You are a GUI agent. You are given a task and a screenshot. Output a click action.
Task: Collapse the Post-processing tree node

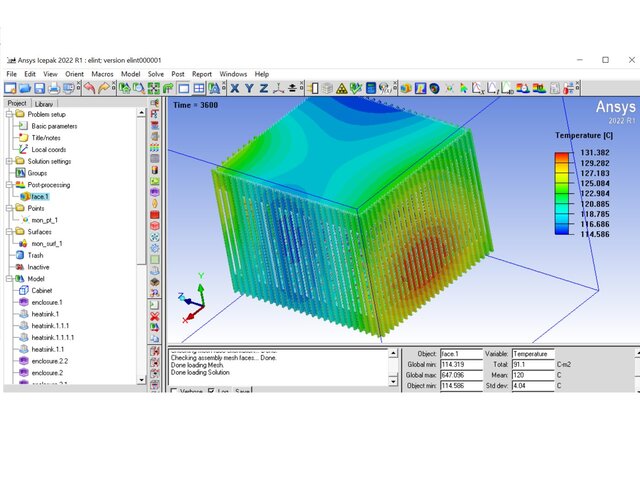(x=9, y=185)
